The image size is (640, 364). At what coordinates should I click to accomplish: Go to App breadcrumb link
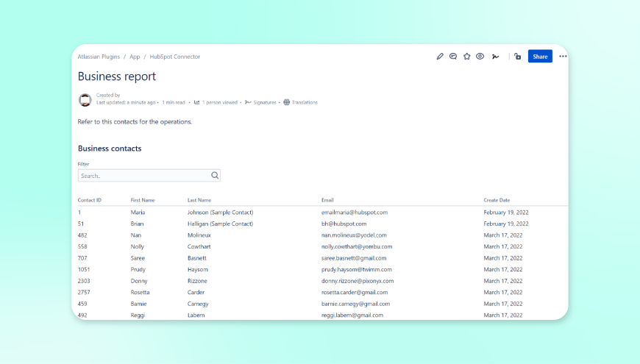point(135,57)
